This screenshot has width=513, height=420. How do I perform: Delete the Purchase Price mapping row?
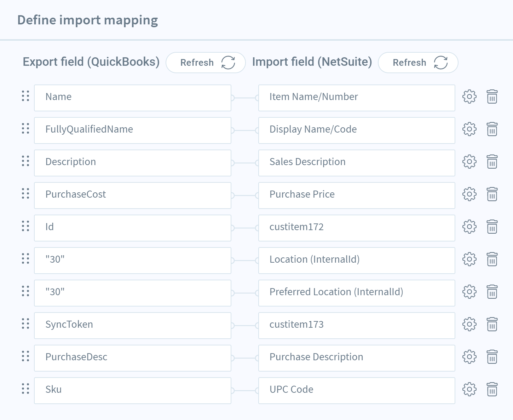click(492, 194)
